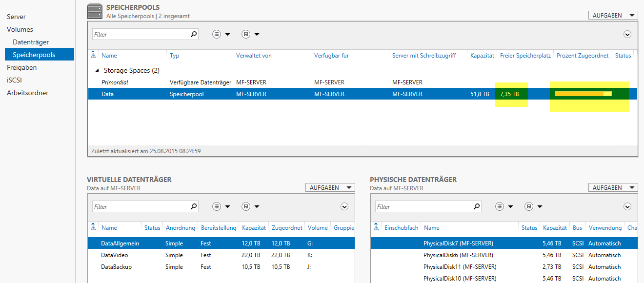Viewport: 644px width, 283px height.
Task: Click the 22,0 TB Kapazität cell of DataVideo
Action: (251, 255)
